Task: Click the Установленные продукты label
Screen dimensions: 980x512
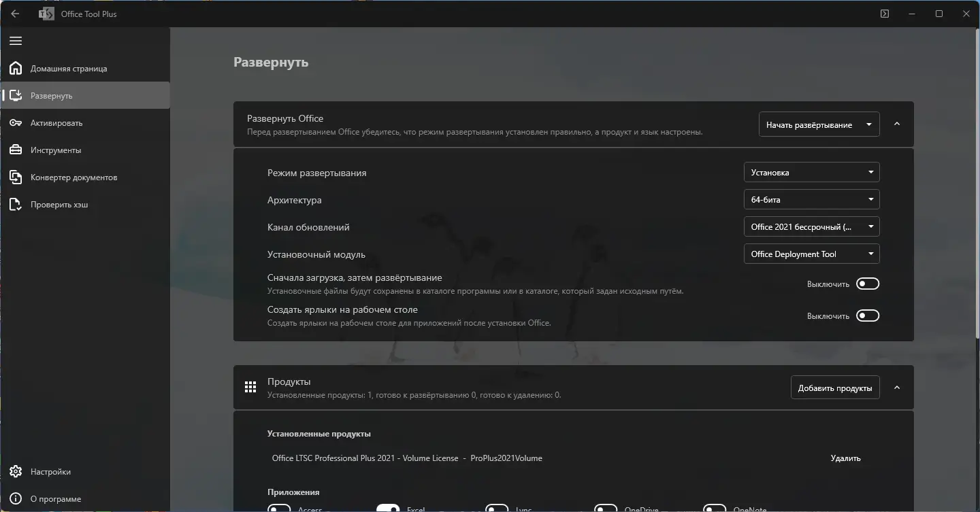Action: pos(319,434)
